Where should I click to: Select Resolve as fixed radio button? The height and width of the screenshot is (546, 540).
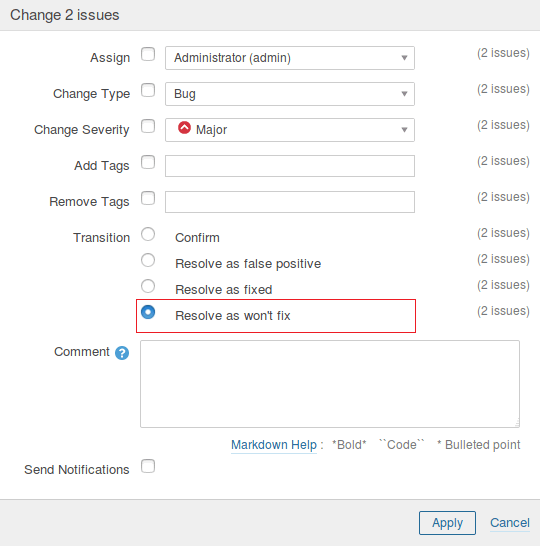(148, 286)
